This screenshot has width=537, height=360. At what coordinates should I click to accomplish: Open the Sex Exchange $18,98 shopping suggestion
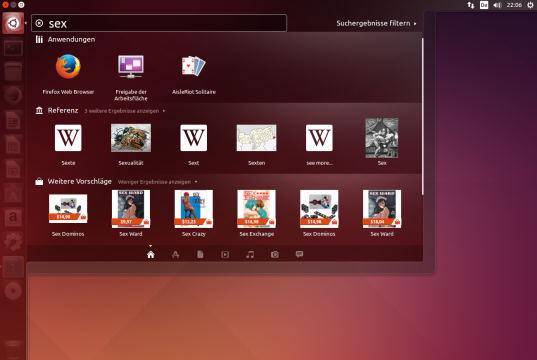pyautogui.click(x=257, y=213)
